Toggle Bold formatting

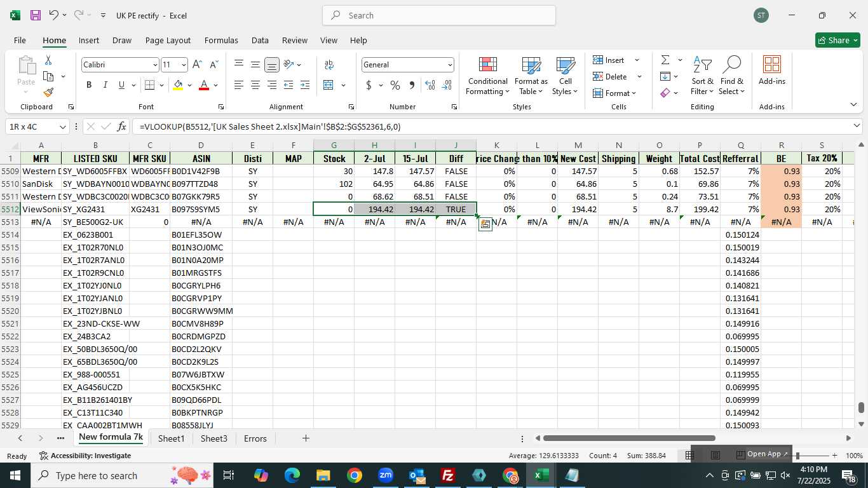tap(89, 85)
